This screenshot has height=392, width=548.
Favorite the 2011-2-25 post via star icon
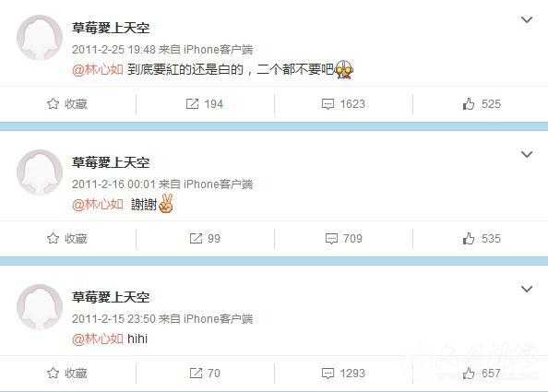pos(67,103)
